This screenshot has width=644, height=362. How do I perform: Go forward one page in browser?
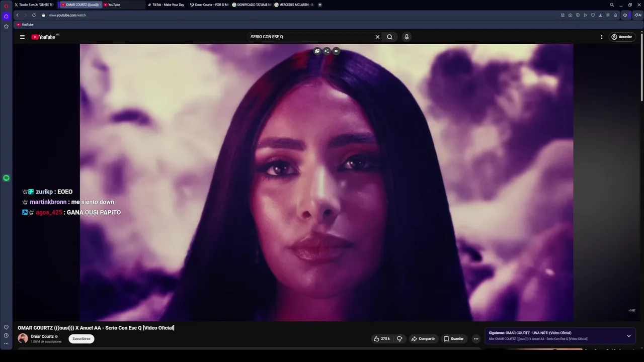(25, 15)
